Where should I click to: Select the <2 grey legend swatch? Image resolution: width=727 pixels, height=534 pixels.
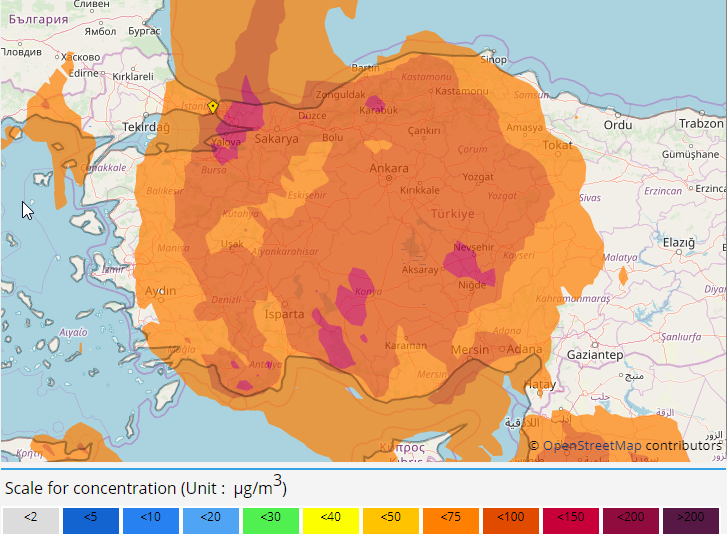(x=31, y=521)
